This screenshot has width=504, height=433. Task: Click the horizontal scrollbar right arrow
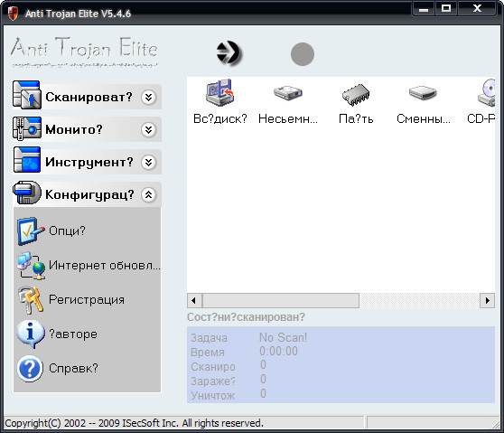click(487, 300)
